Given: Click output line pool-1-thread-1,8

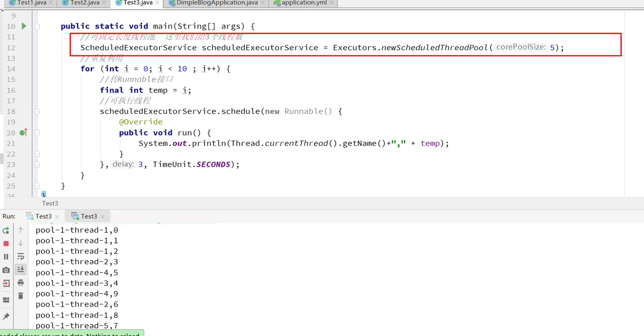Looking at the screenshot, I should coord(77,315).
